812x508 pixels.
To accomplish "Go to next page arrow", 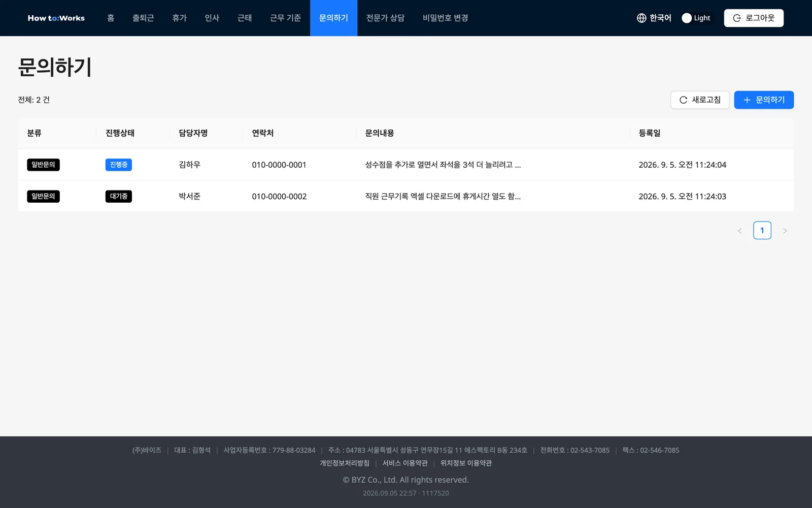I will (x=785, y=231).
